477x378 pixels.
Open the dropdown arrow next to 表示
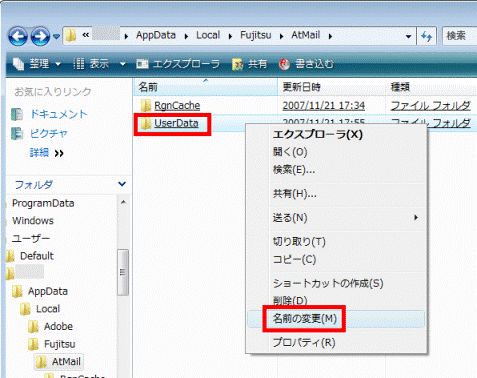[123, 64]
